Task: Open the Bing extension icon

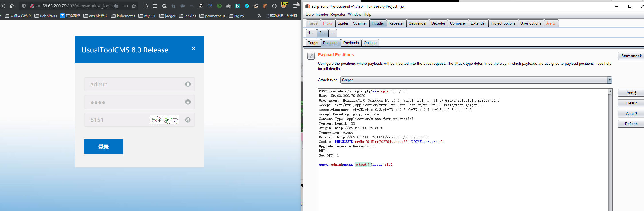Action: [238, 6]
